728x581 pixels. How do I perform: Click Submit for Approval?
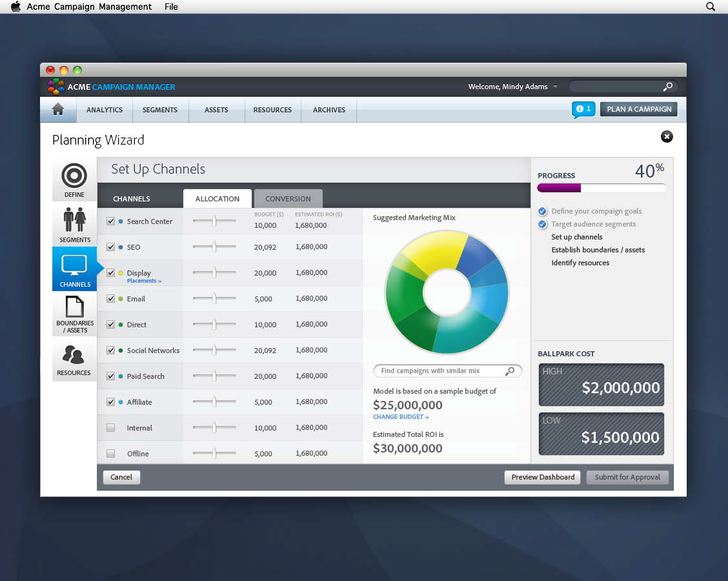click(627, 477)
